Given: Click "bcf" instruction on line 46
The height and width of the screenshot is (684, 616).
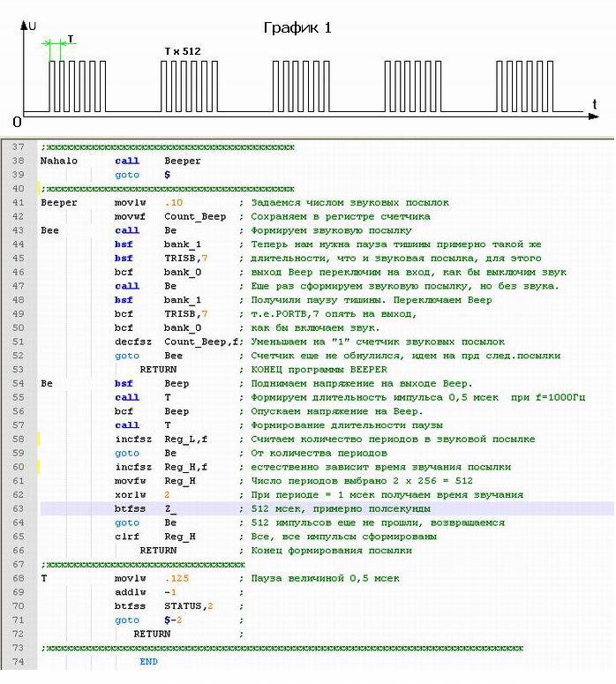Looking at the screenshot, I should pyautogui.click(x=124, y=272).
